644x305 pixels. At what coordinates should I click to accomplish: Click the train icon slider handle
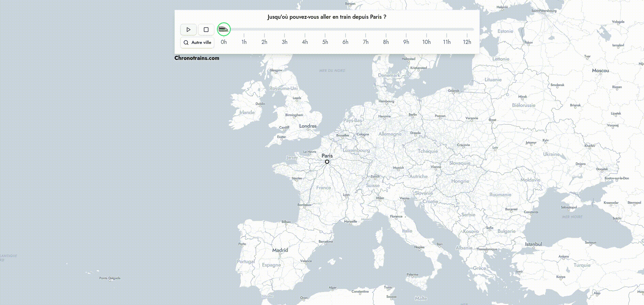pos(224,29)
